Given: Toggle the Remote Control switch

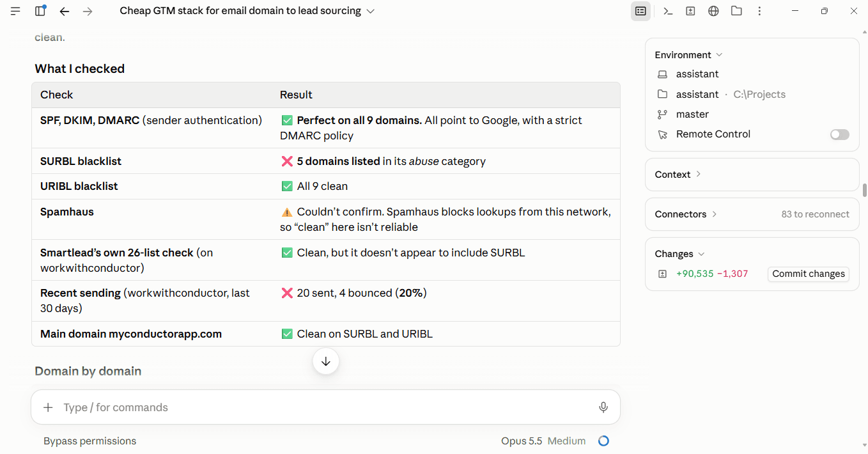Looking at the screenshot, I should pos(839,134).
